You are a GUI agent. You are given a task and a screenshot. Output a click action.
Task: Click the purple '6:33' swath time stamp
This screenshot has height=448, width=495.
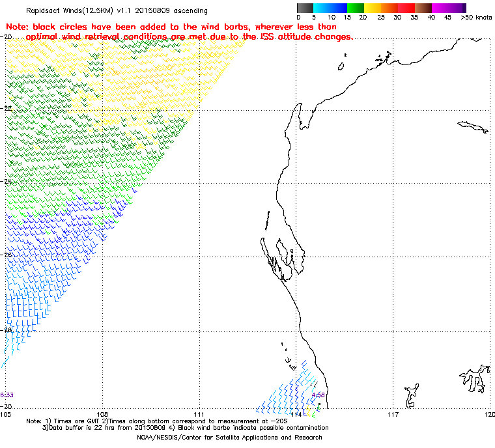pyautogui.click(x=7, y=395)
